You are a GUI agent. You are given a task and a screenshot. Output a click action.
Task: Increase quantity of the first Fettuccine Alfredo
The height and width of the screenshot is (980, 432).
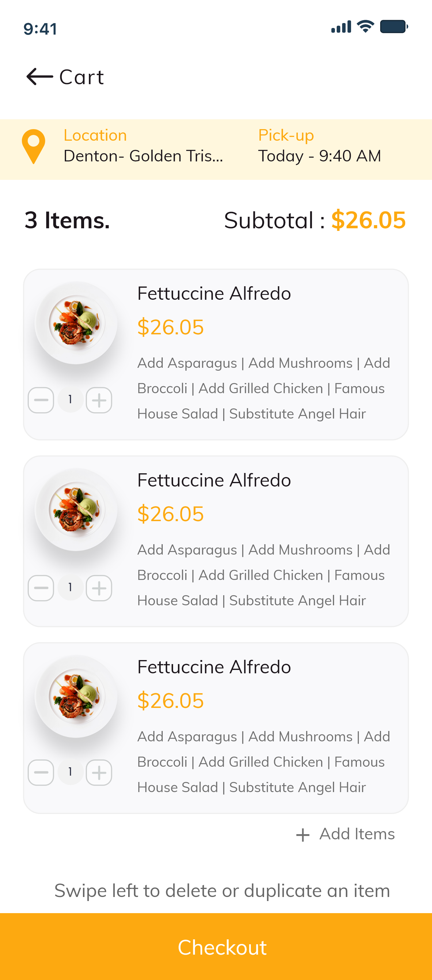click(x=99, y=400)
